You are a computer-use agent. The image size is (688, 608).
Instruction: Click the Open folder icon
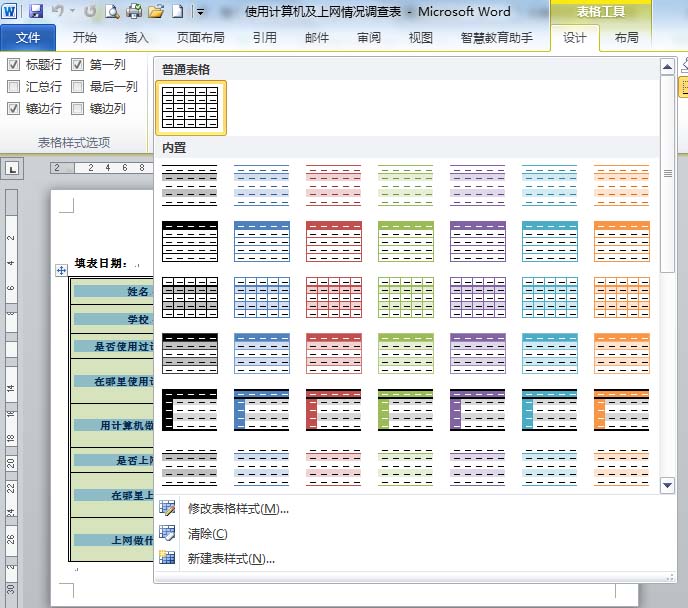[x=155, y=12]
